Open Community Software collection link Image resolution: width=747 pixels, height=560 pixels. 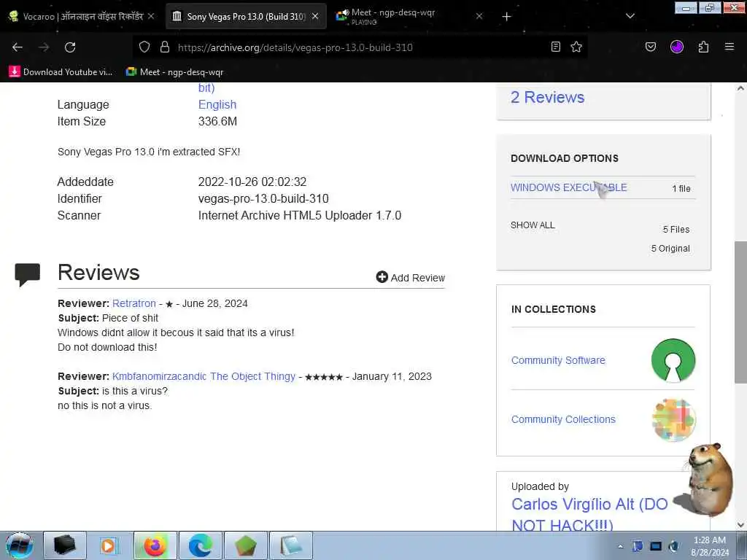(558, 360)
